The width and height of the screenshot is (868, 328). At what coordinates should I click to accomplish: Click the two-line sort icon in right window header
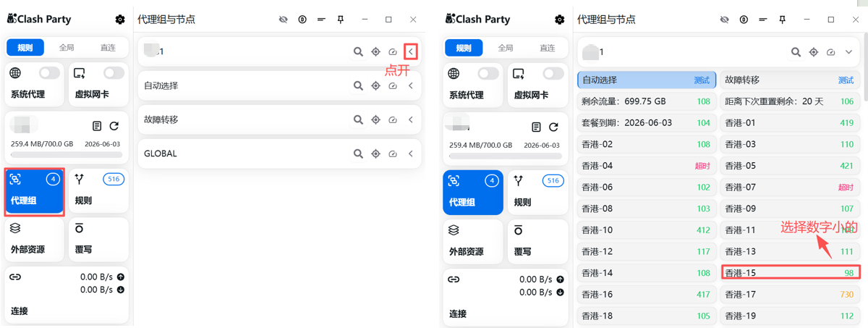point(762,20)
